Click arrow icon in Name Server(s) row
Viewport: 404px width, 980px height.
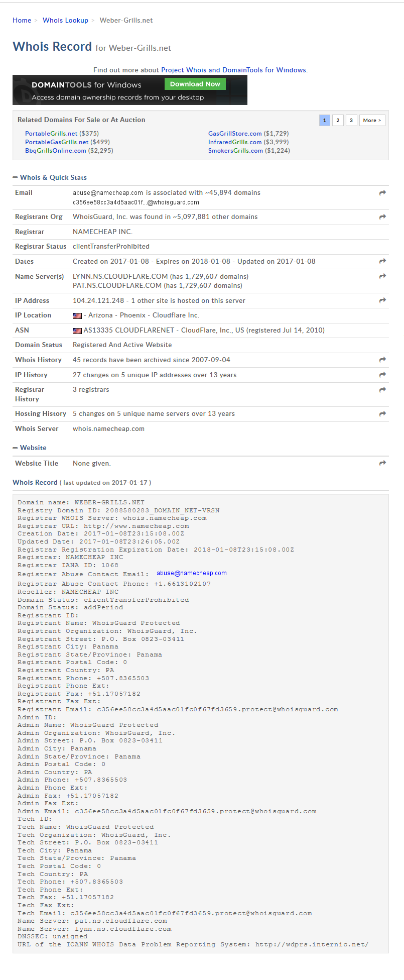(x=382, y=276)
